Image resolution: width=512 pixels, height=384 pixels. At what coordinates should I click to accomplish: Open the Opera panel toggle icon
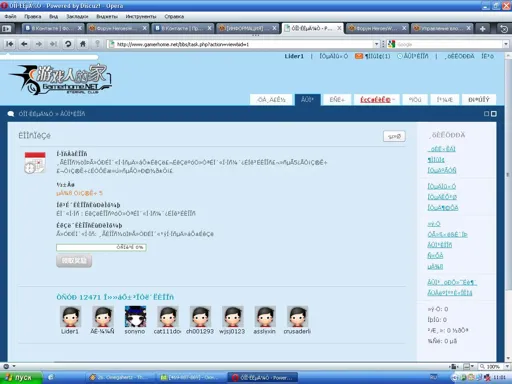(x=6, y=29)
